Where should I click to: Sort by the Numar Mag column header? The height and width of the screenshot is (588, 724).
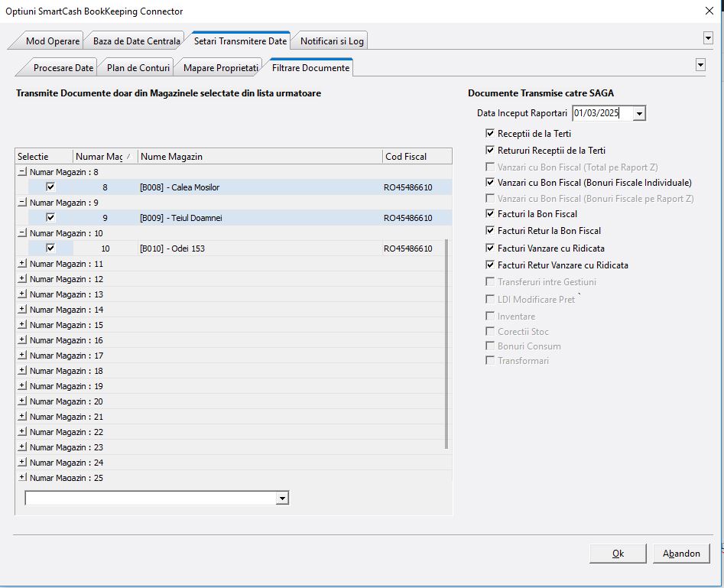click(105, 157)
